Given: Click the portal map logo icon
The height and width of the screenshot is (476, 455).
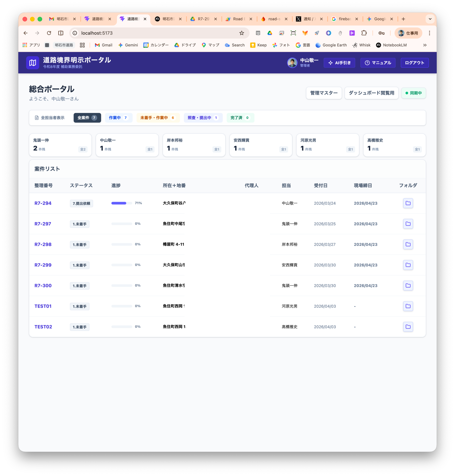Looking at the screenshot, I should (x=33, y=63).
